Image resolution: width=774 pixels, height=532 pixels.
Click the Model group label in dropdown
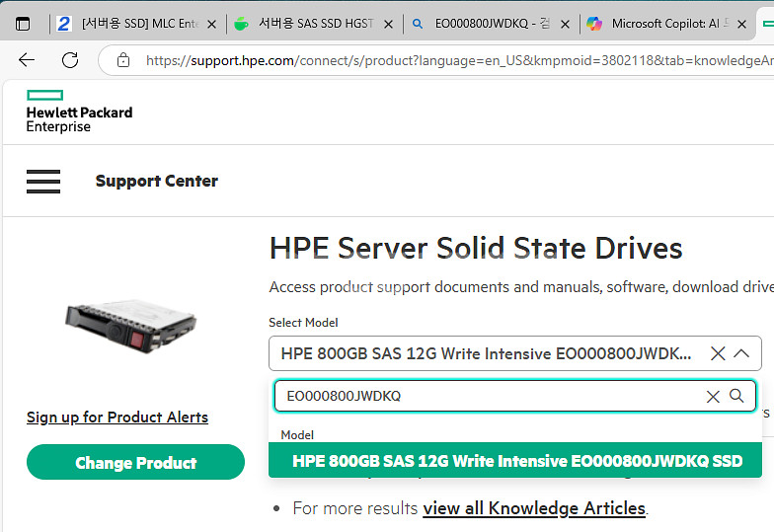coord(297,434)
